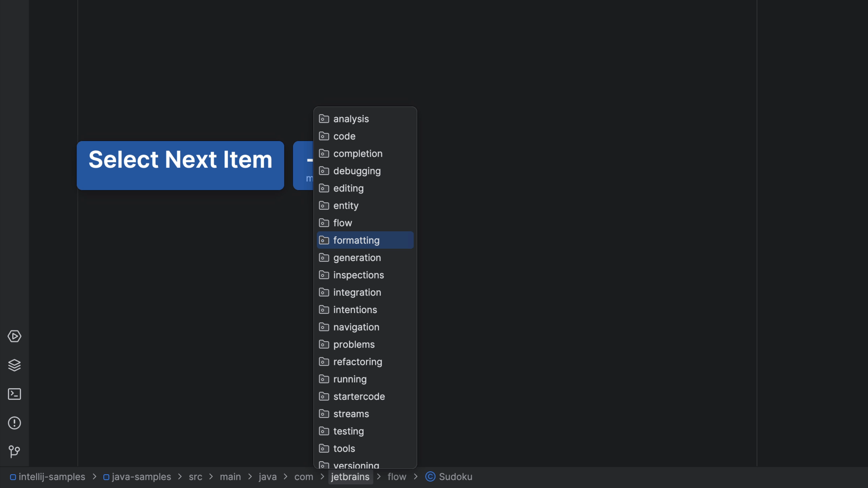
Task: Open the Problems view icon in the sidebar
Action: tap(14, 423)
